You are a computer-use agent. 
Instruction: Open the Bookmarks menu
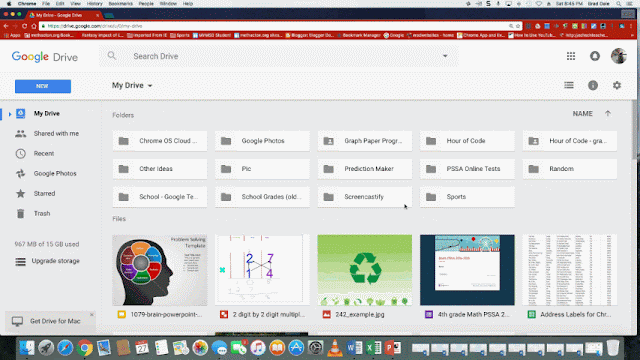pyautogui.click(x=120, y=4)
